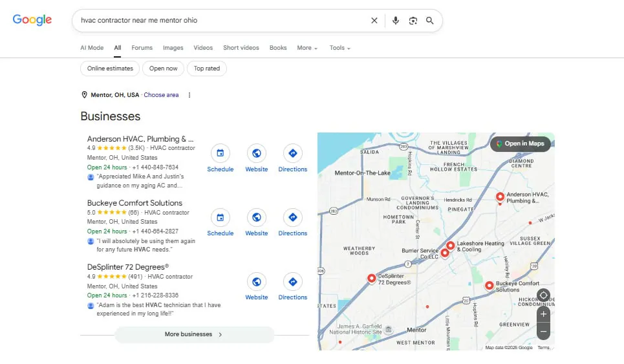This screenshot has height=364, width=624.
Task: Get Directions icon for DeSplinter 72 Degrees
Action: click(x=292, y=282)
